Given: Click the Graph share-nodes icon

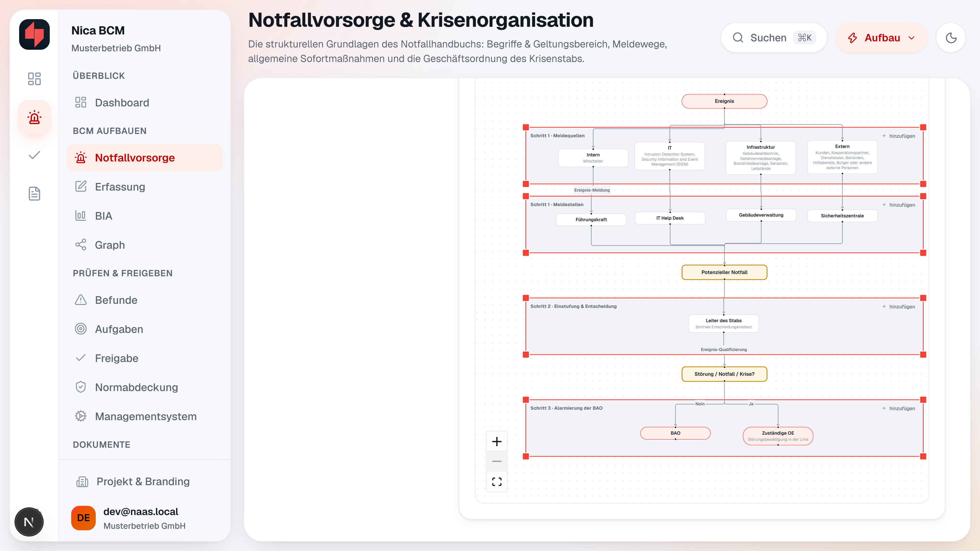Looking at the screenshot, I should pos(81,245).
